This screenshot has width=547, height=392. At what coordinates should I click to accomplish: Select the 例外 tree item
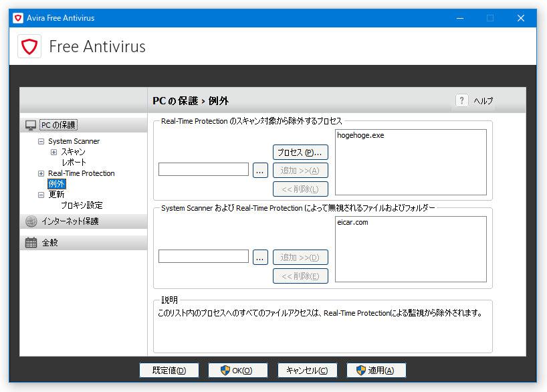[x=57, y=183]
